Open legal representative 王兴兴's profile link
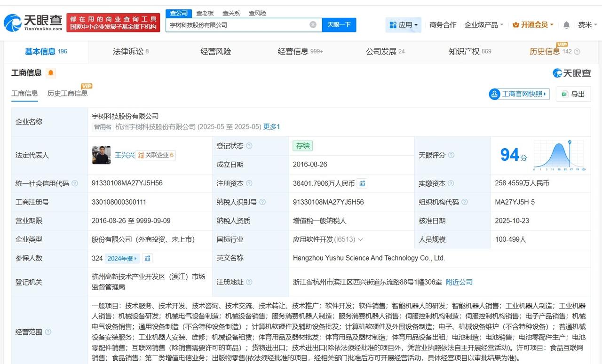602x364 pixels. click(125, 155)
